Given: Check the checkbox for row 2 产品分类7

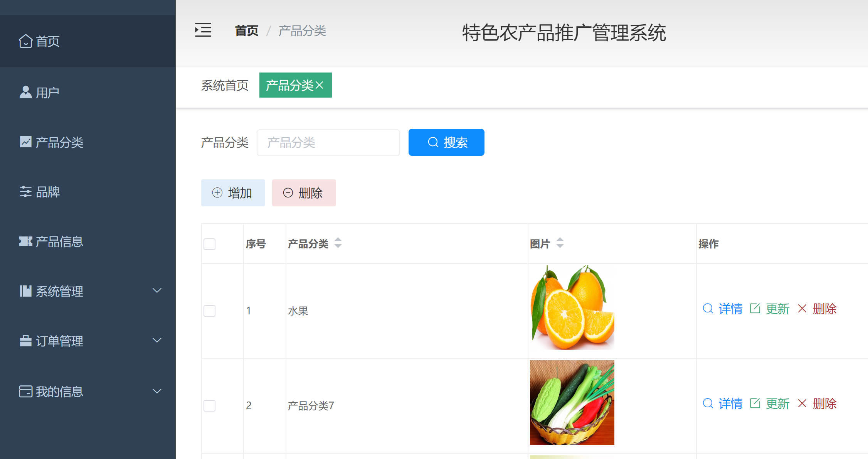Looking at the screenshot, I should click(209, 405).
